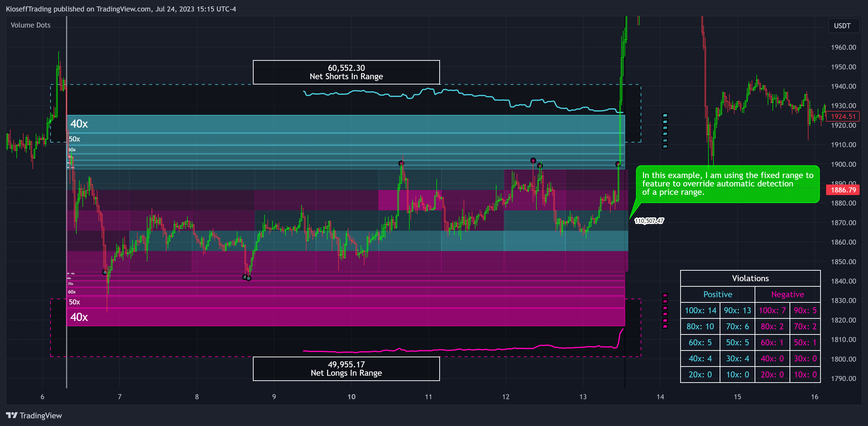Image resolution: width=868 pixels, height=426 pixels.
Task: Click the 80x: 10 positive cell
Action: (x=700, y=327)
